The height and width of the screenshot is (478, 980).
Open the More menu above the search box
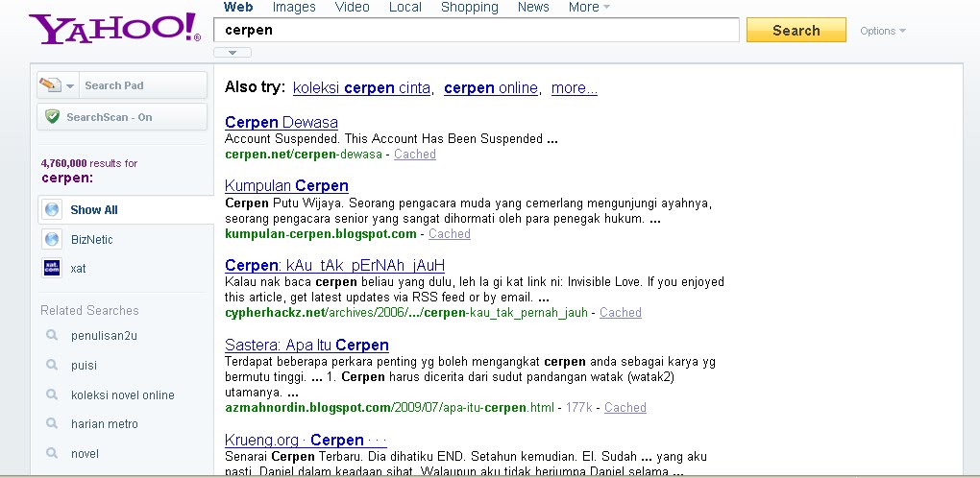click(589, 8)
